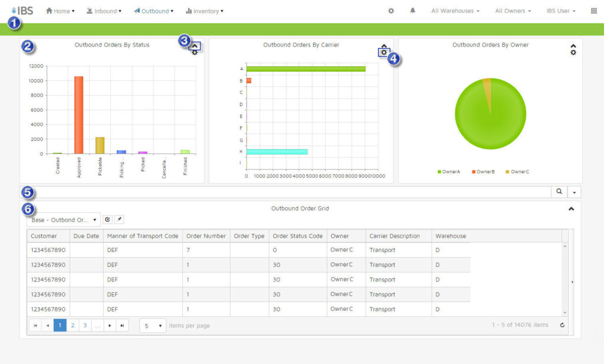604x364 pixels.
Task: Click the OwnerC legend item
Action: click(x=517, y=172)
